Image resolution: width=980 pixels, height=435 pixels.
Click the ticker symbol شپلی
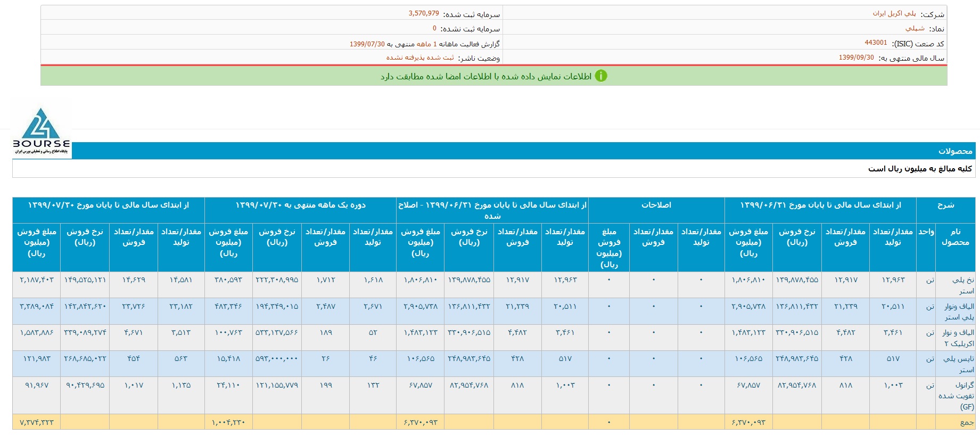(915, 28)
